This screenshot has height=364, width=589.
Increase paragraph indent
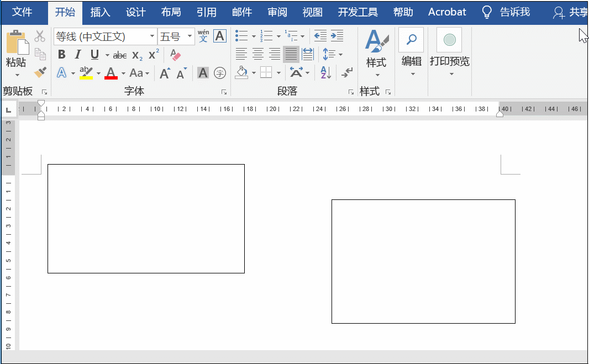(337, 36)
